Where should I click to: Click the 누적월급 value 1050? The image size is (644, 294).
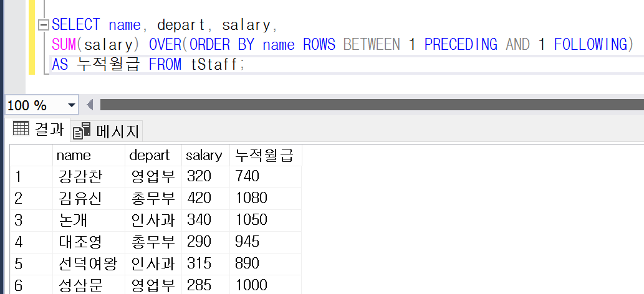click(x=266, y=220)
